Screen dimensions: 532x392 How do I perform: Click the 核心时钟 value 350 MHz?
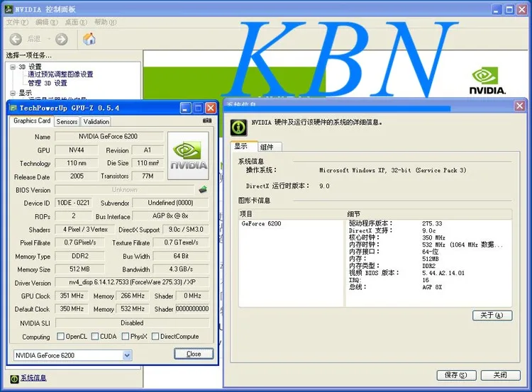pos(433,237)
